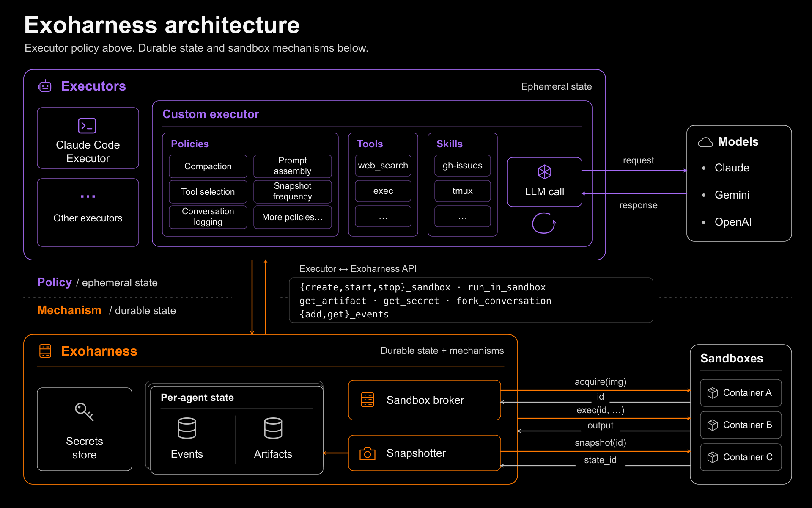Viewport: 812px width, 508px height.
Task: Click the get_artifact · get_secret API line
Action: (x=425, y=301)
